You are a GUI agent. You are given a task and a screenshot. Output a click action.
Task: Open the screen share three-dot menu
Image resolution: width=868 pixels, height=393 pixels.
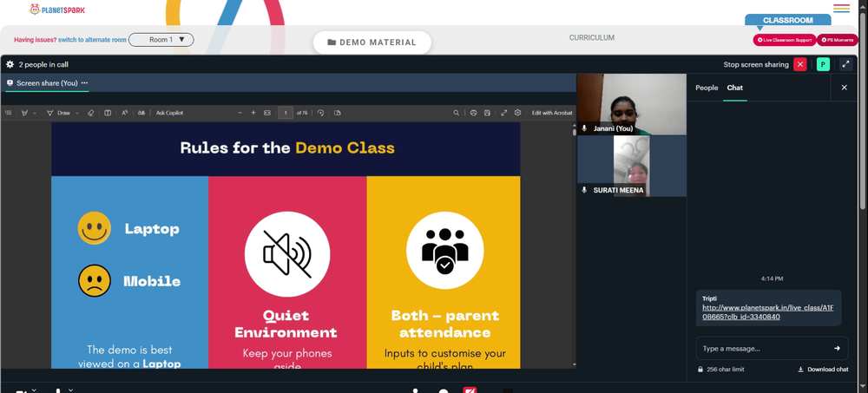tap(85, 83)
